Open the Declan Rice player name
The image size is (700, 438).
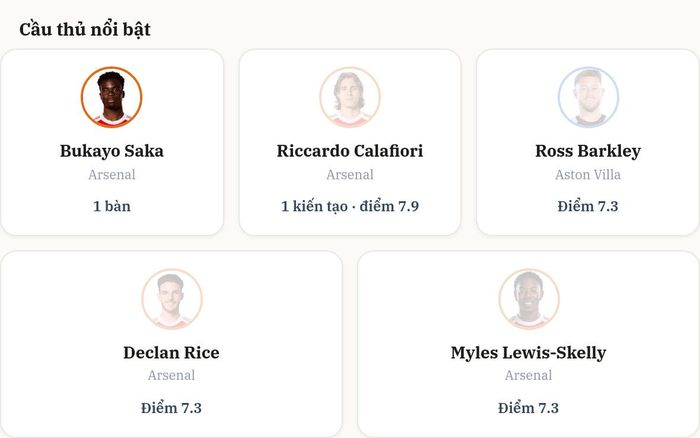tap(171, 353)
